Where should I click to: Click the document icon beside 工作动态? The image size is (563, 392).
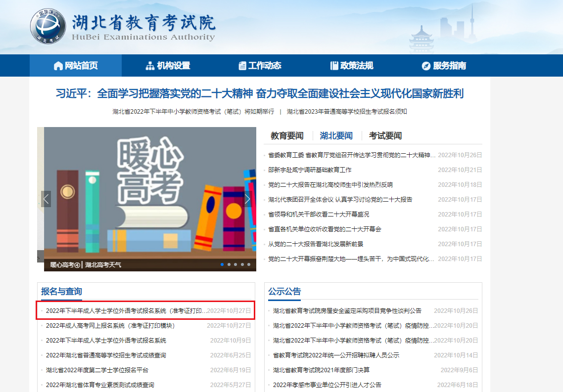click(x=242, y=66)
